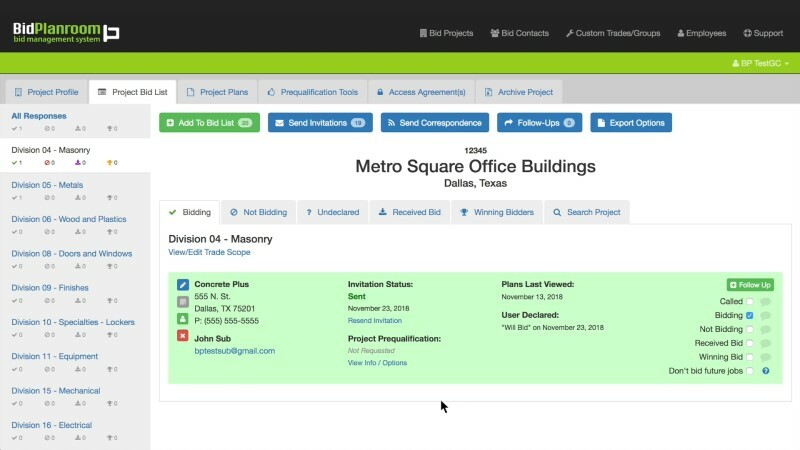This screenshot has width=800, height=450.
Task: Switch to the Project Plans tab
Action: [x=217, y=92]
